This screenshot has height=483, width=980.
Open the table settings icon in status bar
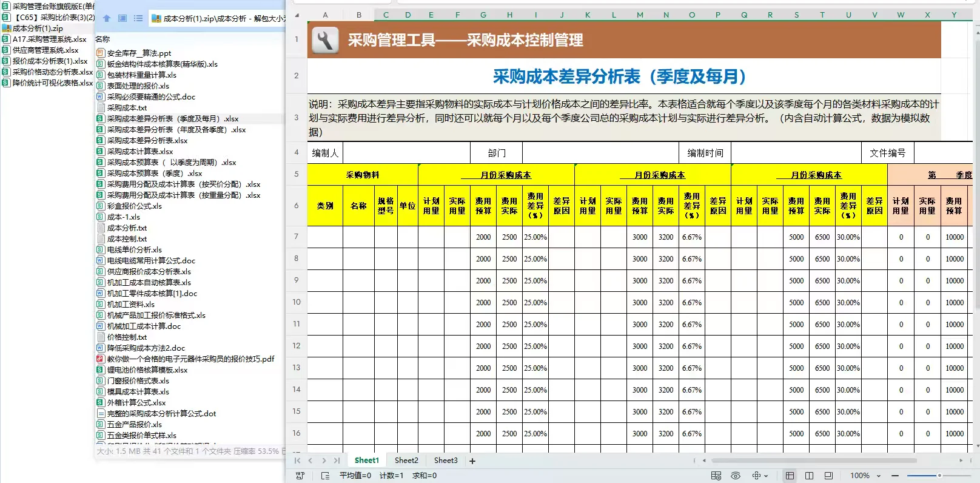coord(716,476)
